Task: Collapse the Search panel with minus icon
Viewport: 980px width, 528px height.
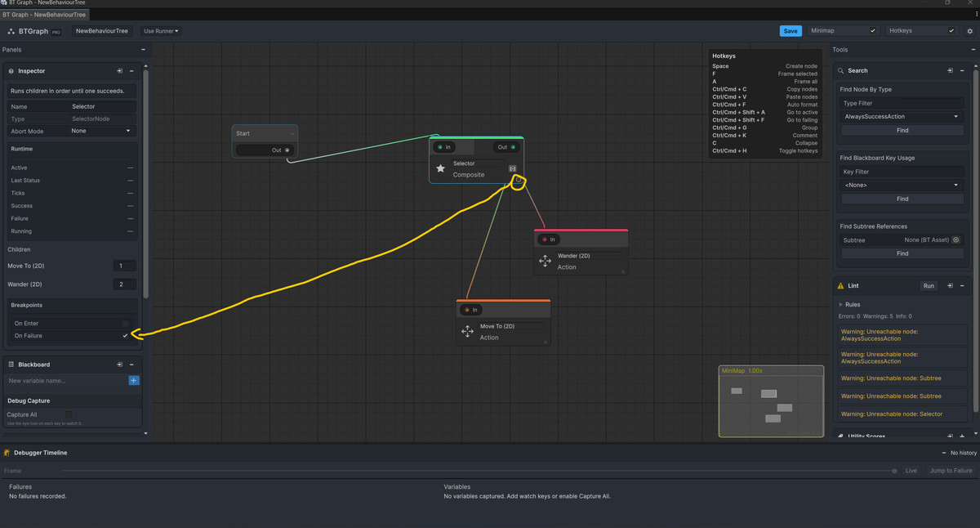Action: point(962,70)
